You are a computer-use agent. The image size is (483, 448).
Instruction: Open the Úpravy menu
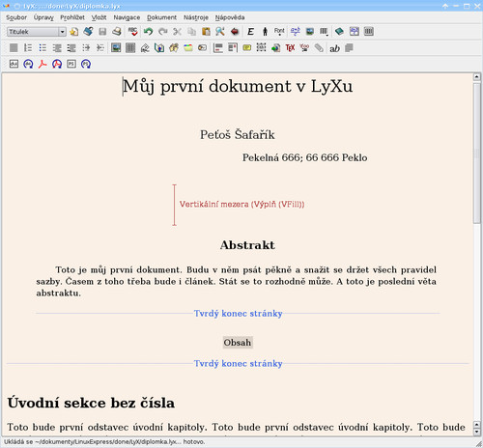[43, 17]
